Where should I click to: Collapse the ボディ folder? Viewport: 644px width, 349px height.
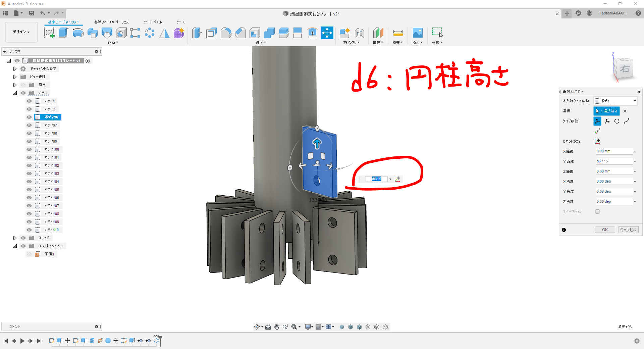(x=15, y=93)
